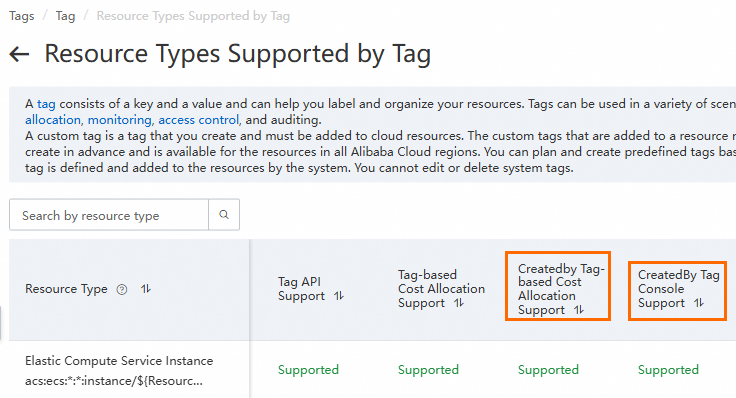736x398 pixels.
Task: Sort Createdby Tag-based Cost Allocation Support column
Action: click(579, 310)
